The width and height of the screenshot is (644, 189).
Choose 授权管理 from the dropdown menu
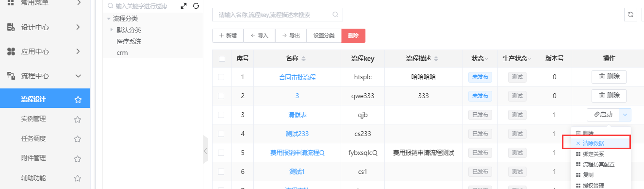click(x=600, y=185)
